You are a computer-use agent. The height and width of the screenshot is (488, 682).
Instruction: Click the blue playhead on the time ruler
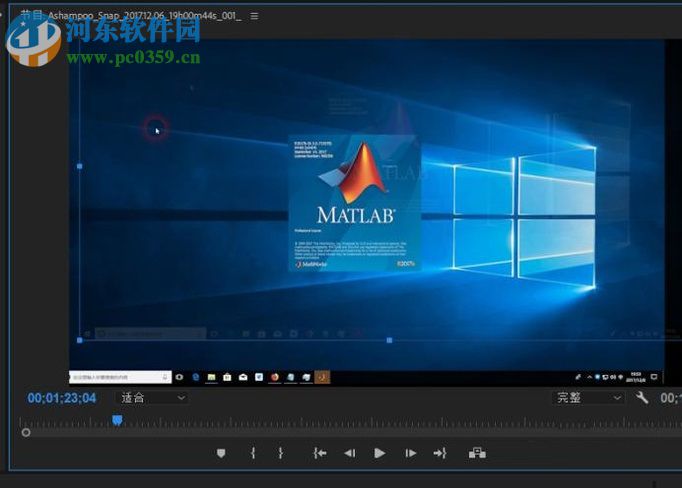(x=117, y=420)
